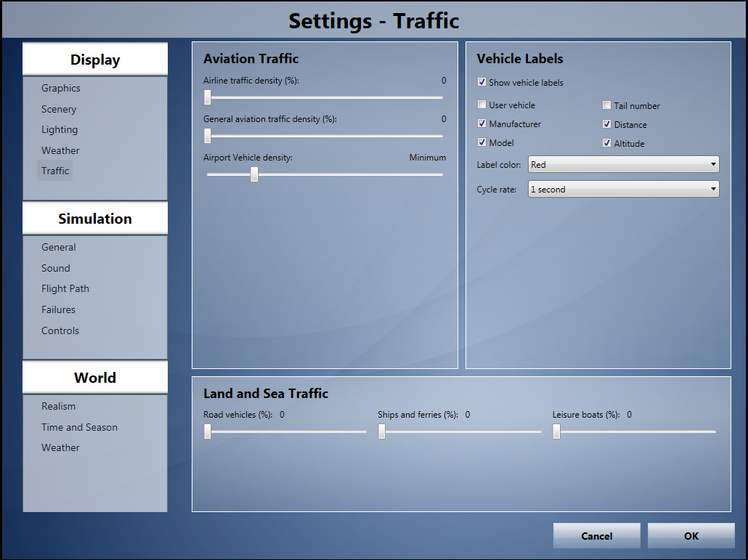Click the Road vehicles slider track
This screenshot has height=560, width=748.
[x=290, y=432]
